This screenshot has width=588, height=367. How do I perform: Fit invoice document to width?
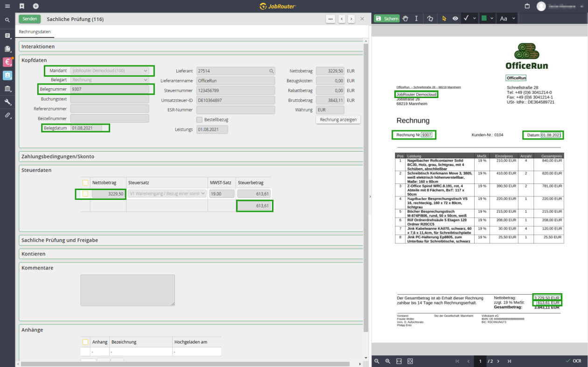[x=399, y=361]
